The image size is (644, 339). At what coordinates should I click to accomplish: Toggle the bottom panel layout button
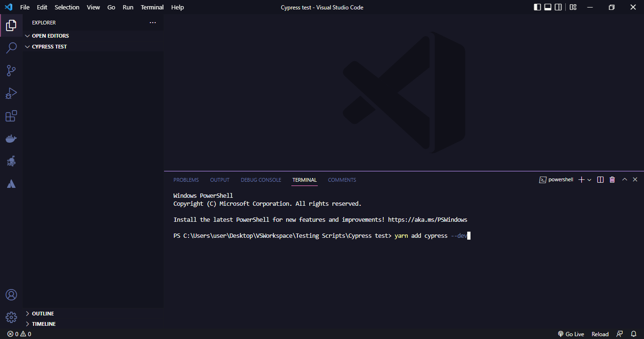pos(548,7)
